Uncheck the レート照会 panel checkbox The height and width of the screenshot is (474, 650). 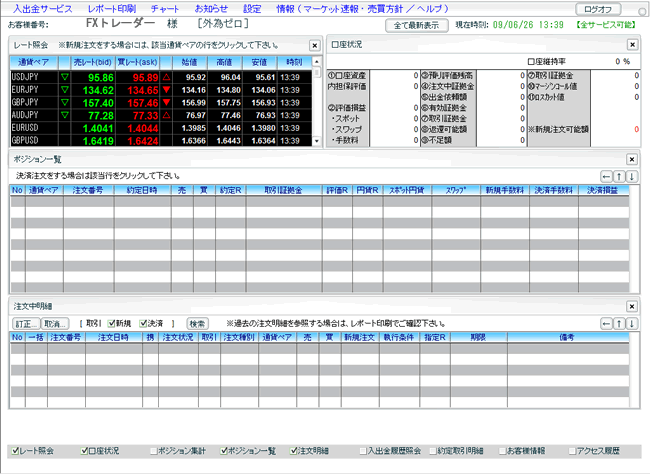(x=15, y=451)
